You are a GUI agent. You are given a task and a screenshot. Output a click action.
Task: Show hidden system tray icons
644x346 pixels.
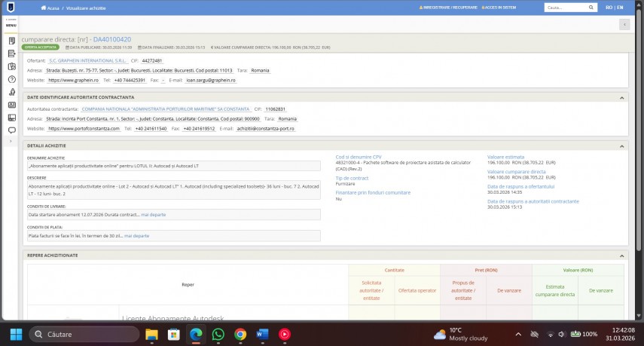[x=517, y=334]
